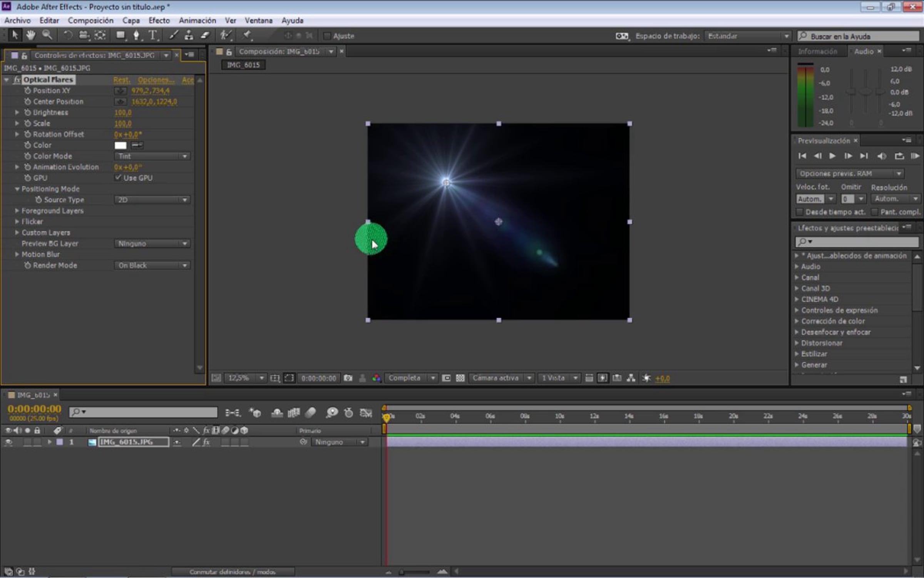924x578 pixels.
Task: Uncheck the Use GPU checkbox
Action: [118, 178]
